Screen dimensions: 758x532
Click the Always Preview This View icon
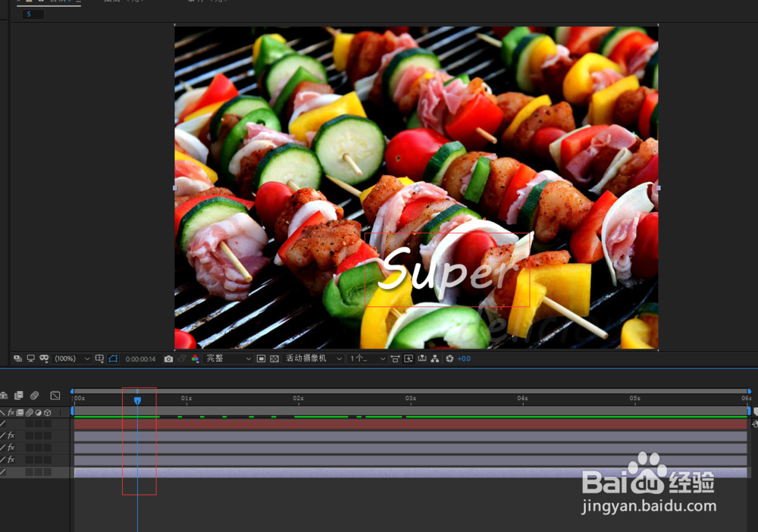click(x=18, y=358)
